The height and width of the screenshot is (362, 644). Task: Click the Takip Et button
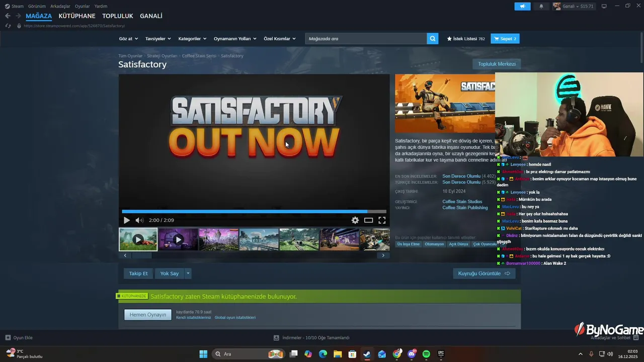click(x=138, y=274)
